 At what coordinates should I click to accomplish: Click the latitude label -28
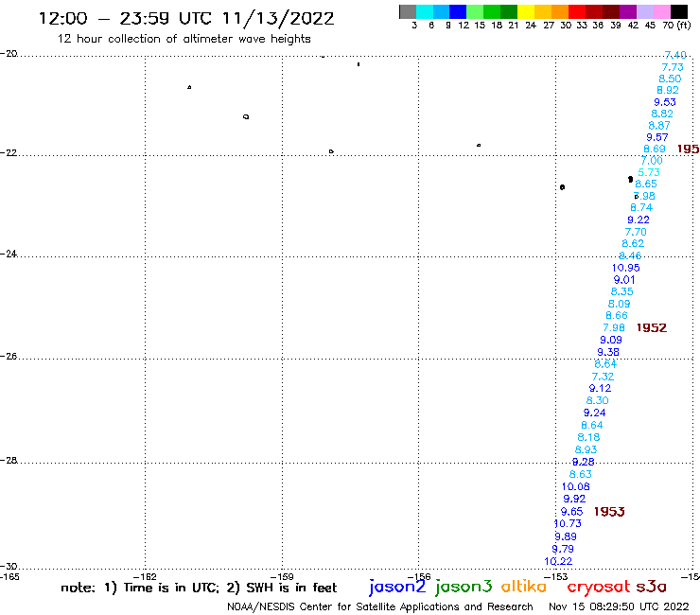pos(9,460)
